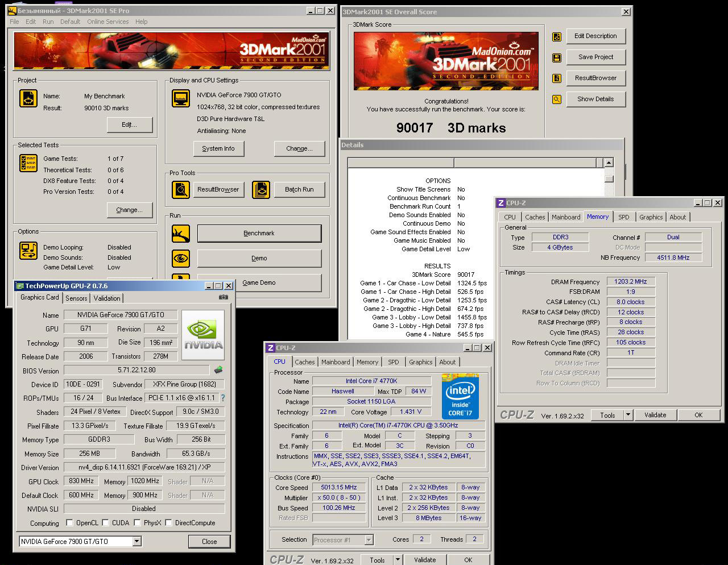Click the GPU-Z title bar icon
The image size is (728, 565).
[20, 286]
